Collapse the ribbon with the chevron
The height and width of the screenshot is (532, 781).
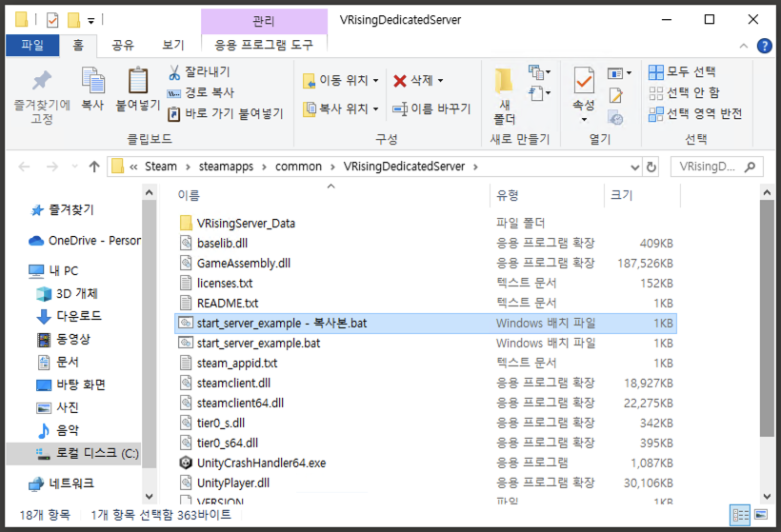pos(744,46)
